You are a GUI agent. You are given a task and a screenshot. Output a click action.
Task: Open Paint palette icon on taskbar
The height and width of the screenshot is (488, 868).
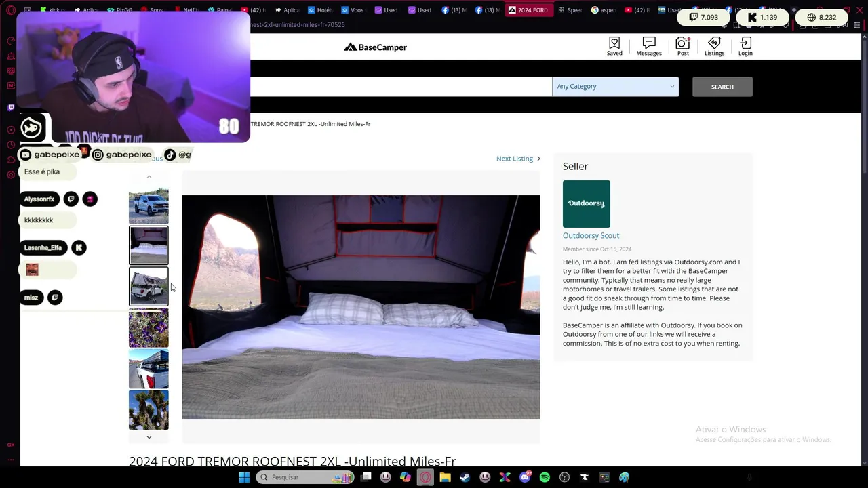624,477
